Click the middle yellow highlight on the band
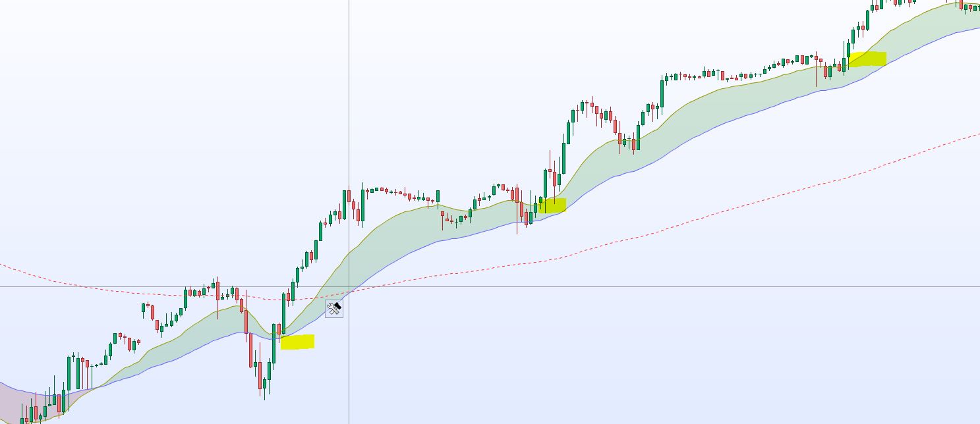The image size is (980, 424). pos(552,205)
